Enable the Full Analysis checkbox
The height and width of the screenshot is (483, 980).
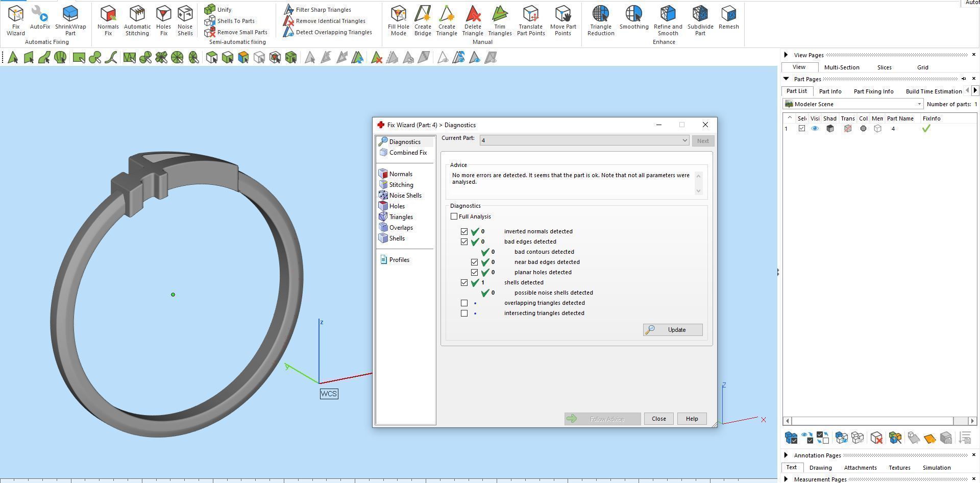coord(454,216)
